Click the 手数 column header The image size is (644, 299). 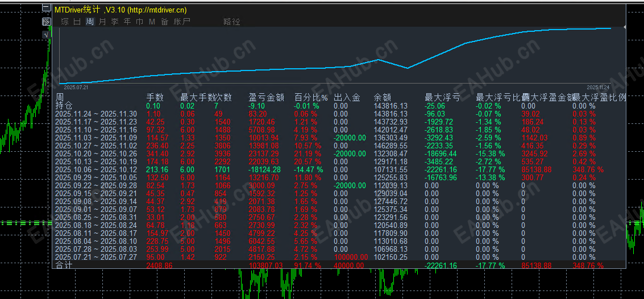[x=155, y=98]
